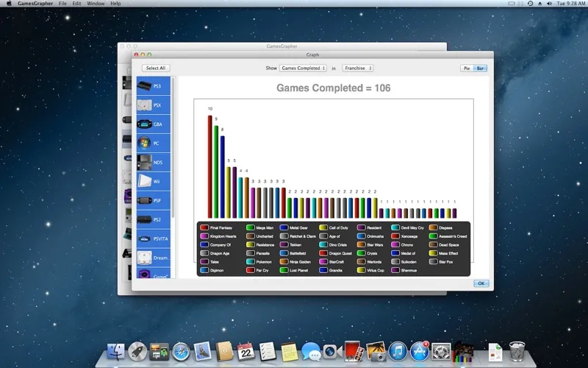Click the Ratchet & Clank legend entry
This screenshot has width=588, height=368.
click(x=298, y=236)
